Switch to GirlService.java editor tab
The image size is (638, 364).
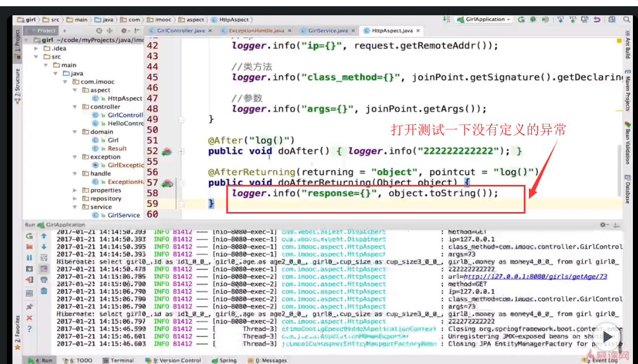pos(327,31)
